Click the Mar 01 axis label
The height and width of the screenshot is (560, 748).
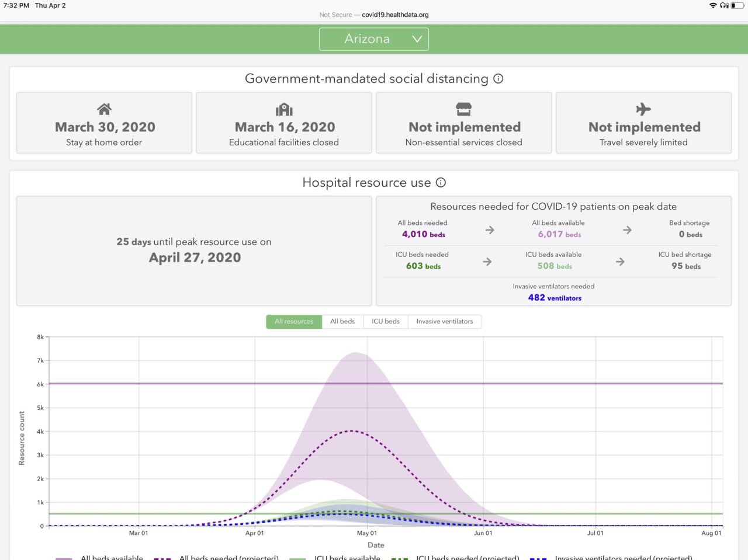pos(138,533)
